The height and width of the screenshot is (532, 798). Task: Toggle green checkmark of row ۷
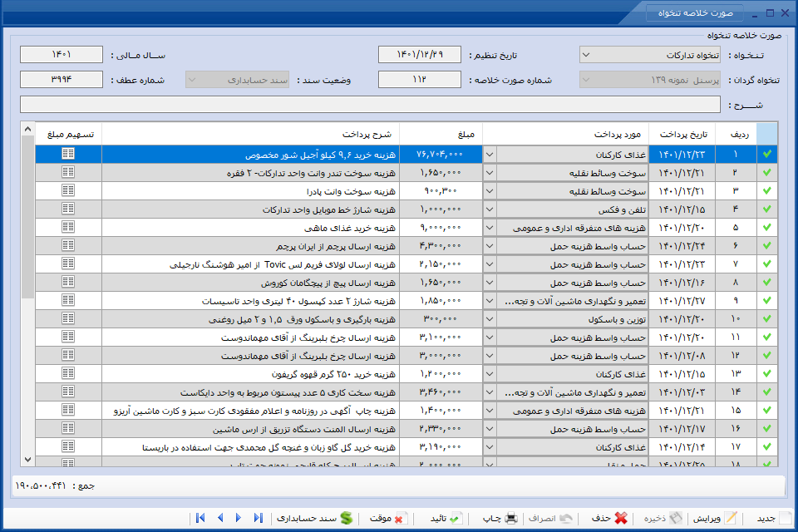[767, 264]
